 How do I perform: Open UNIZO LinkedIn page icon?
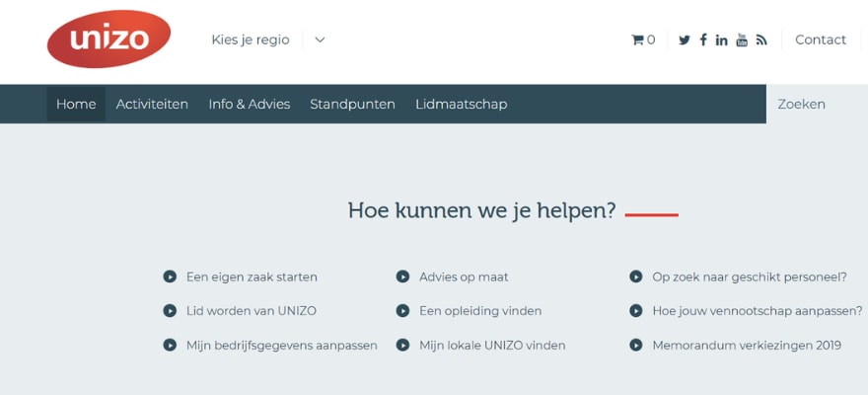coord(722,40)
